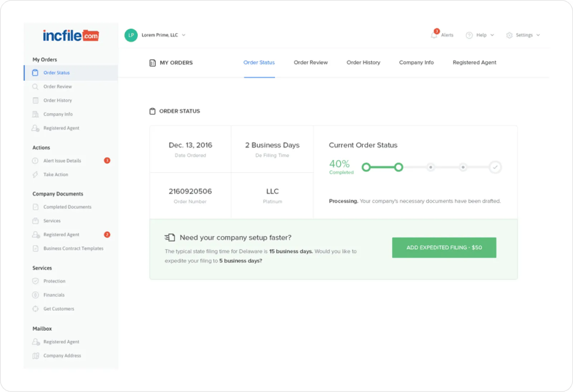Open Completed Documents in sidebar
Screen dimensions: 573x392
(67, 207)
